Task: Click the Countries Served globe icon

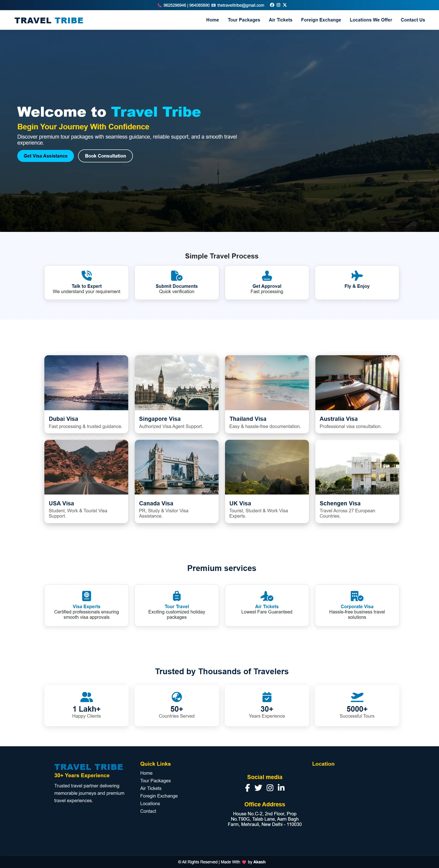Action: click(177, 697)
